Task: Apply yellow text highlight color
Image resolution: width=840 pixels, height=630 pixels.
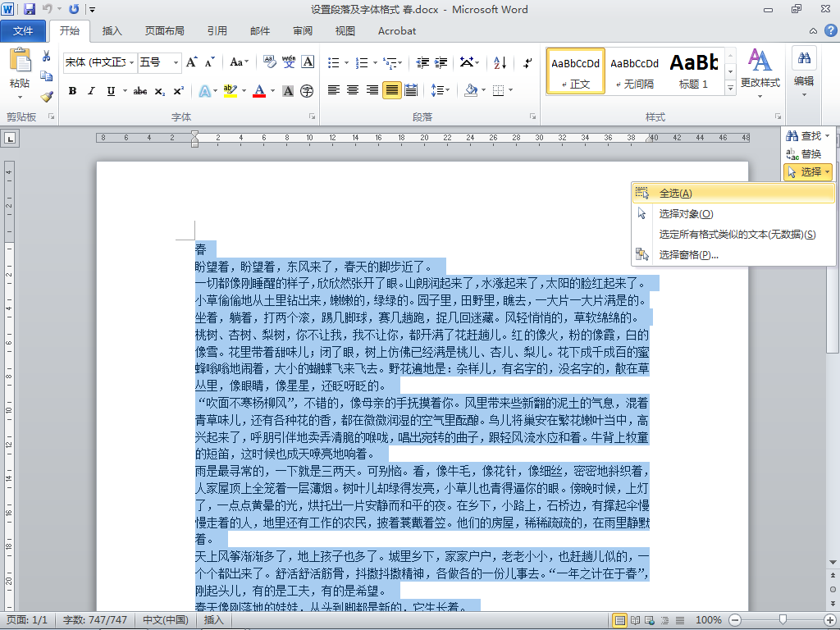Action: [x=231, y=91]
